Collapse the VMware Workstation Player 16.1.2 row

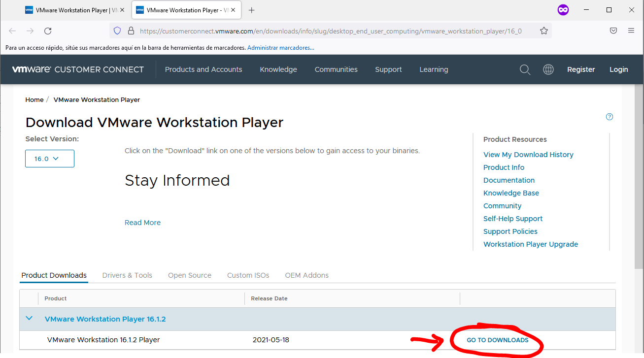tap(29, 318)
